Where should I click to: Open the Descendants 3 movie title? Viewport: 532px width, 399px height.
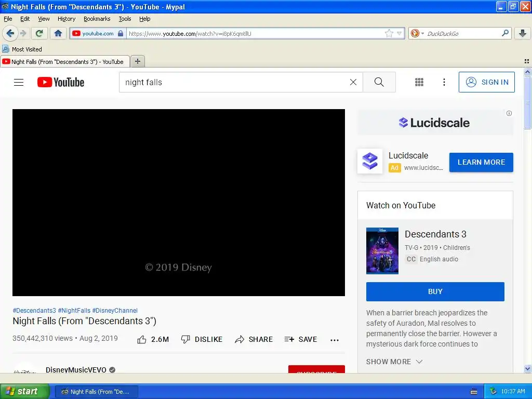[435, 234]
